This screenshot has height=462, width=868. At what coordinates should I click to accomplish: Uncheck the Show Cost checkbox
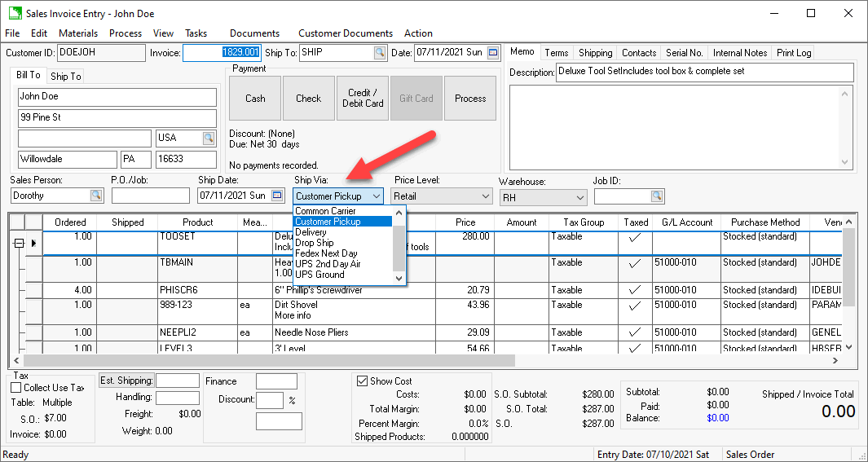point(362,381)
